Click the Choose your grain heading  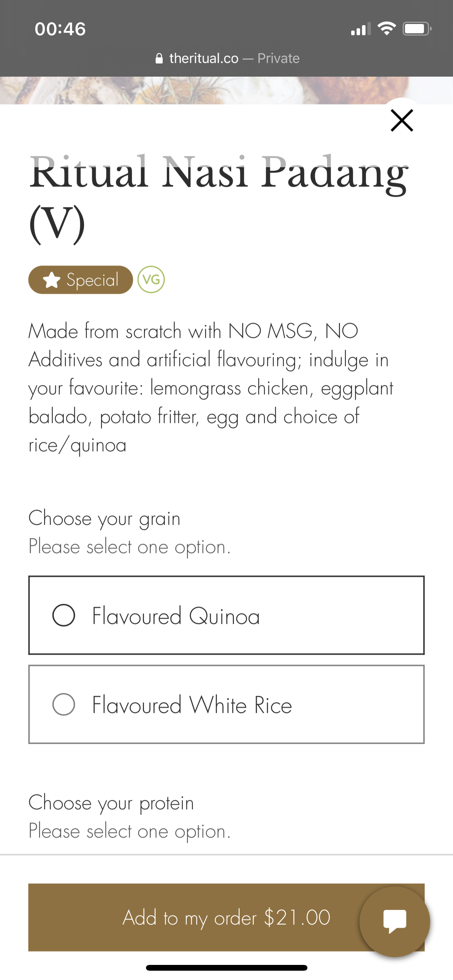105,518
